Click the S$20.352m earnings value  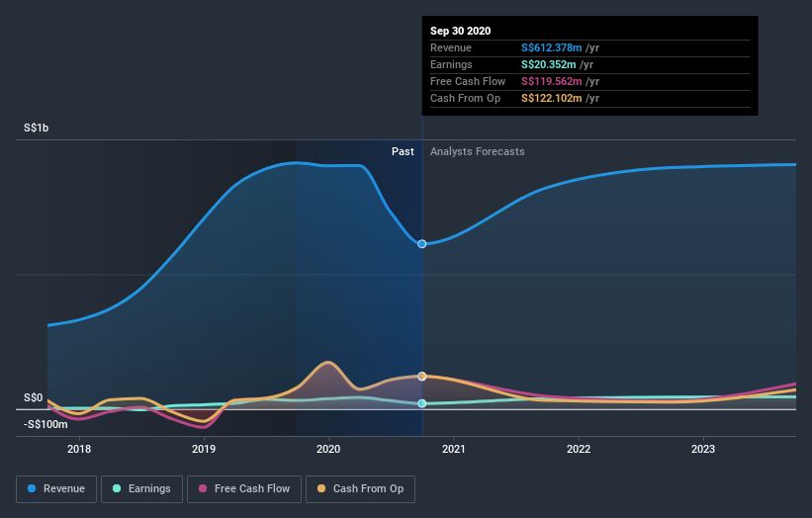[548, 64]
